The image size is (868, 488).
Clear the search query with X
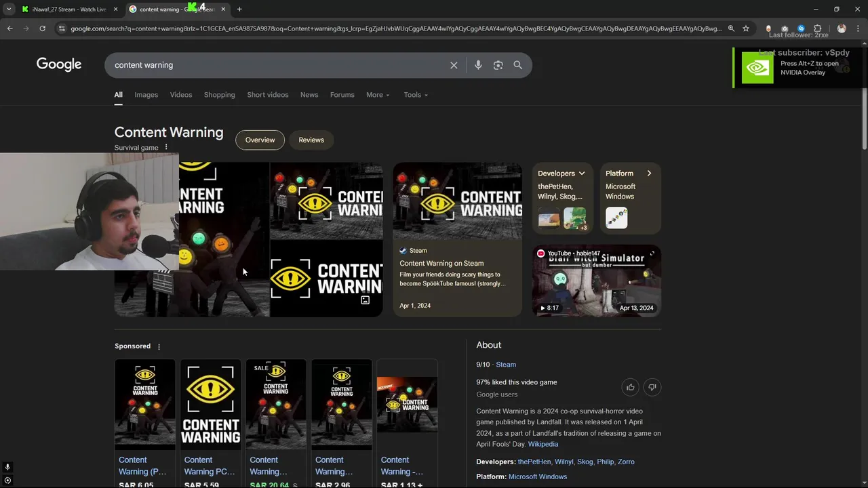coord(454,65)
